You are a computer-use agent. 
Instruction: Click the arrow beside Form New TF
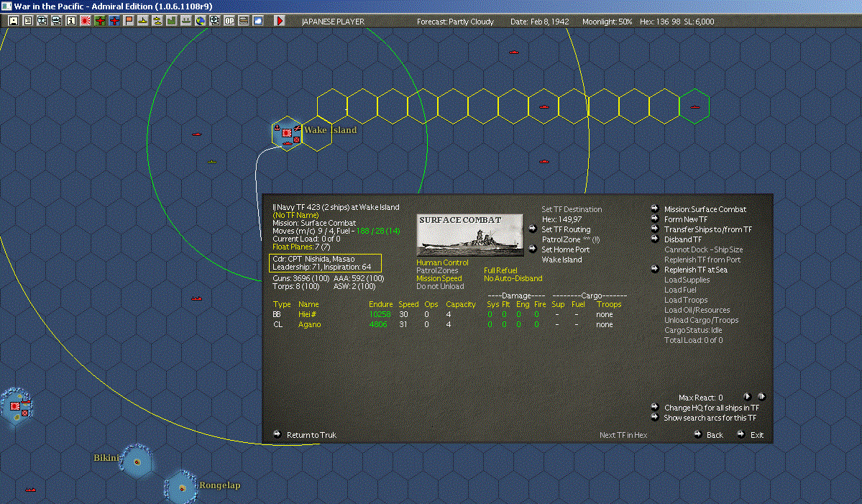[655, 219]
